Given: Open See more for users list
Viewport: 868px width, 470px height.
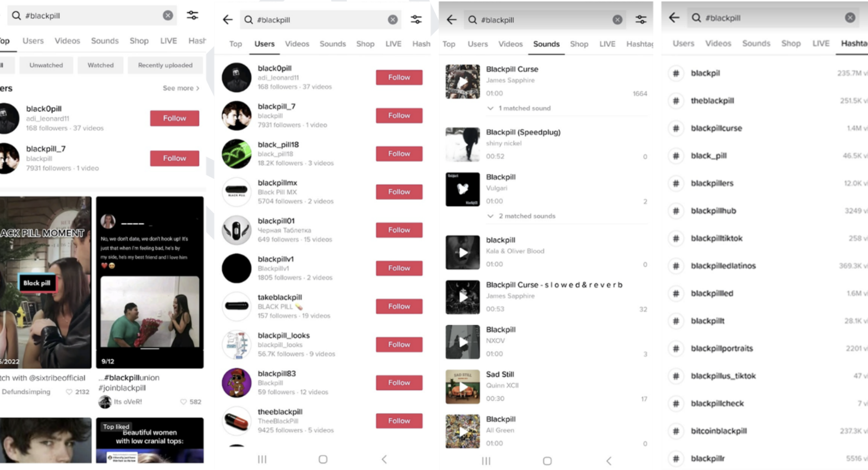Looking at the screenshot, I should (181, 88).
